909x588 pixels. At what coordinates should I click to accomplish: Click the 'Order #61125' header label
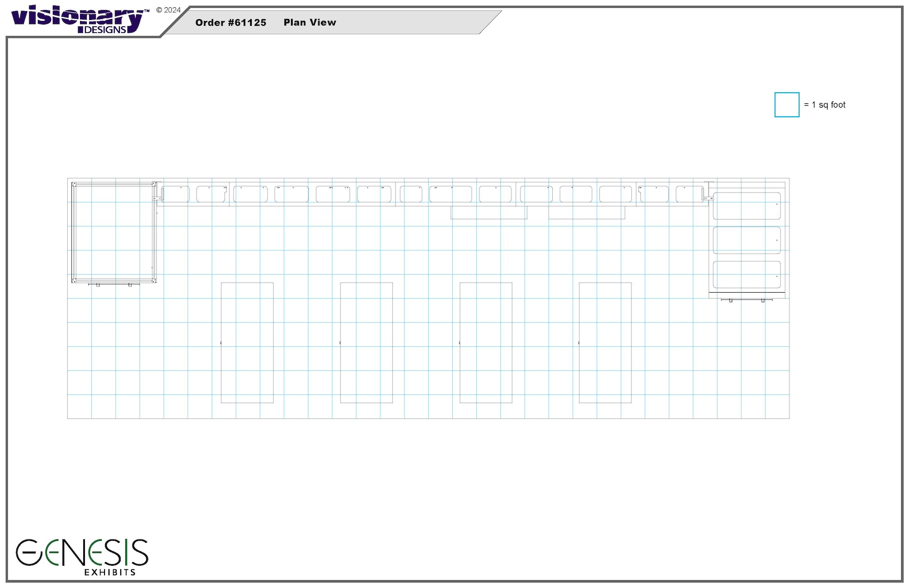[x=231, y=23]
